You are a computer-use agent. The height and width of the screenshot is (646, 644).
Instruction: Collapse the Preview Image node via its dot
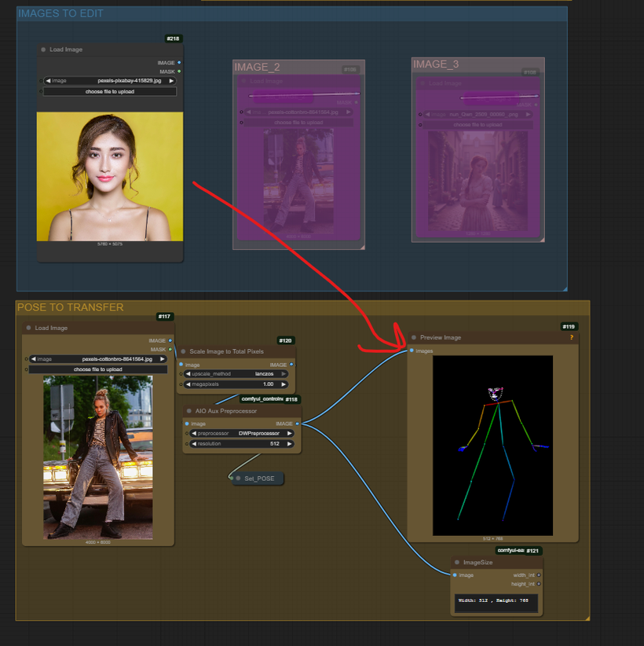414,337
